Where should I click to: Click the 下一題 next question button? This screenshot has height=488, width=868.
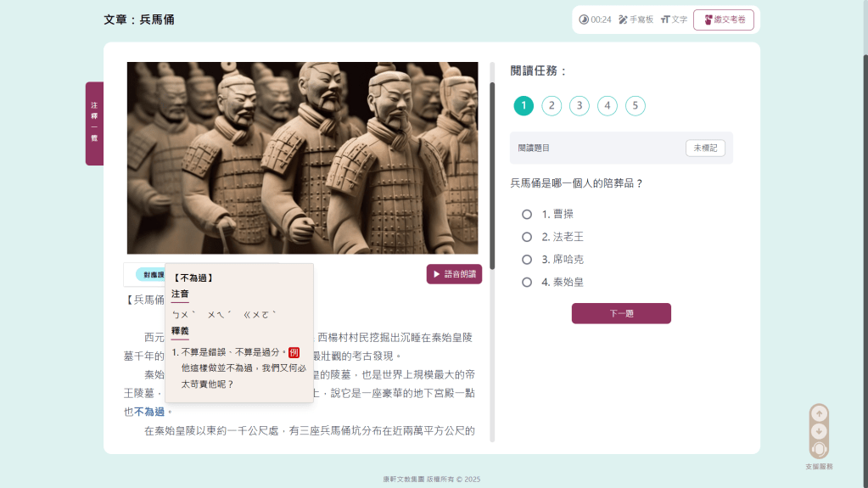(621, 313)
